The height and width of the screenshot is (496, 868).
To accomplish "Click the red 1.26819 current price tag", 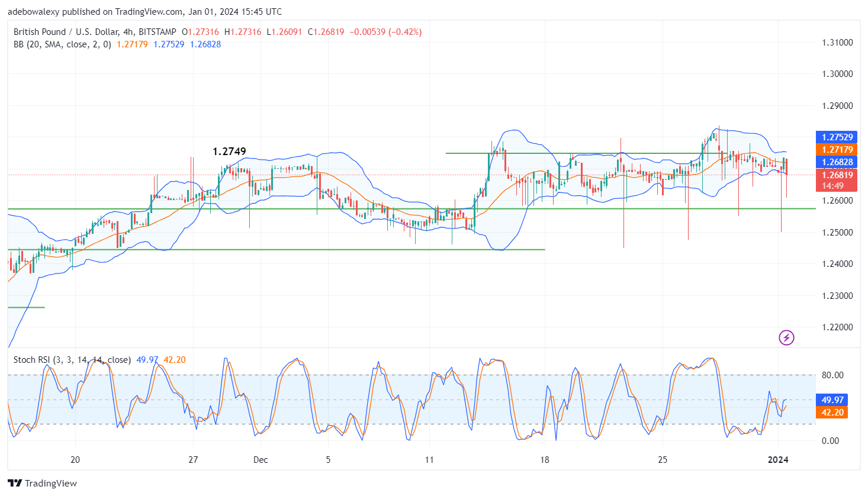I will [x=837, y=175].
